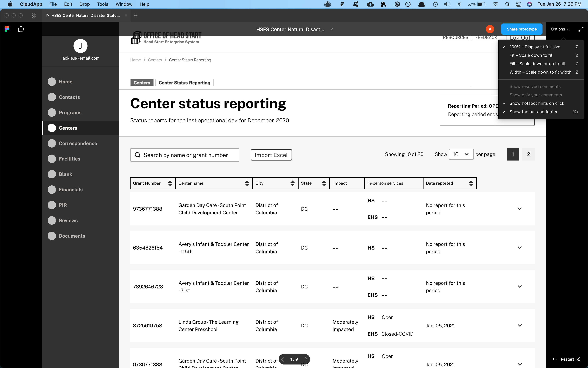Toggle Show resolved comments option
The height and width of the screenshot is (368, 588).
pos(541,86)
